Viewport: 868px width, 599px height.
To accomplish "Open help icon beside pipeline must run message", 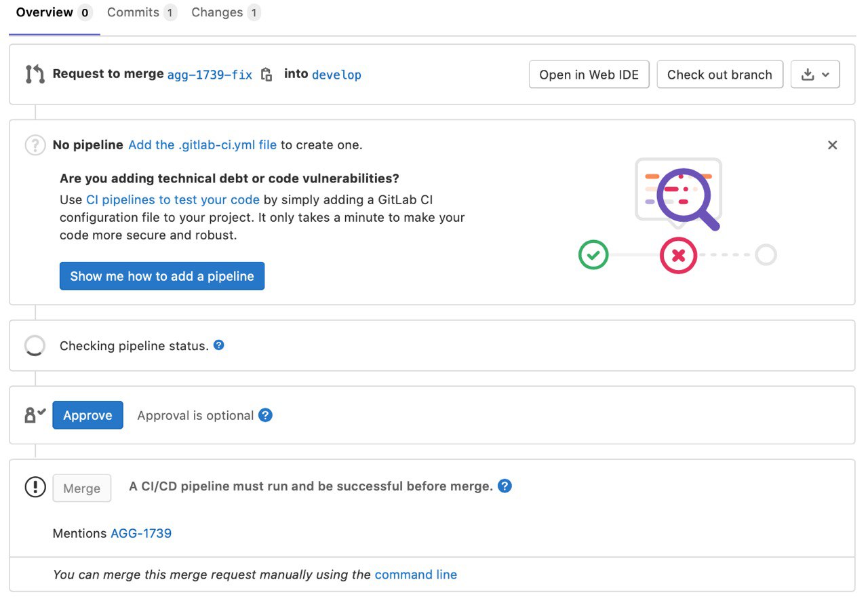I will click(505, 486).
